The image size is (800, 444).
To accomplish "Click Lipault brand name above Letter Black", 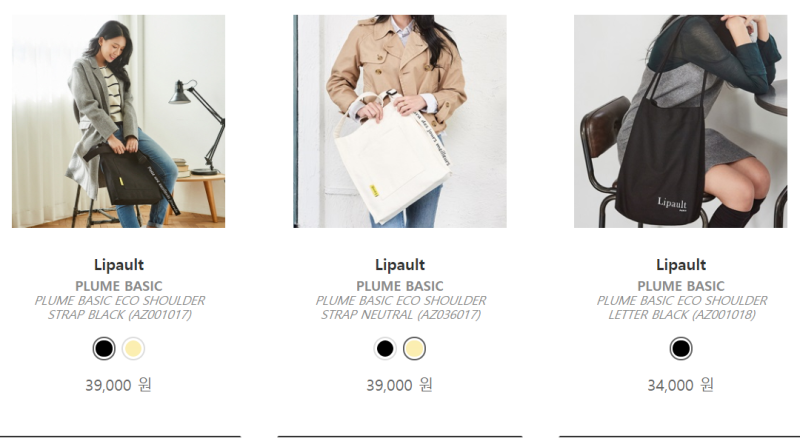I will [x=681, y=265].
